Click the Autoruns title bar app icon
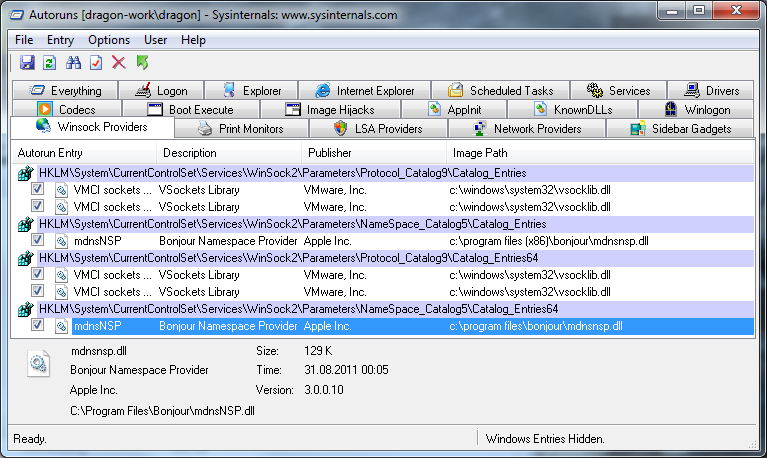 coord(17,15)
